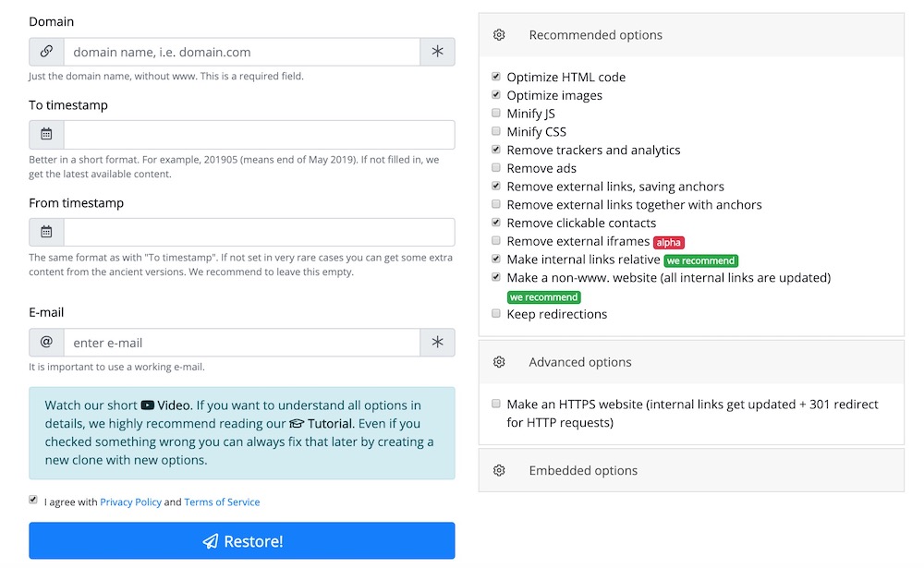Viewport: 924px width, 568px height.
Task: Click the gear icon of Embedded options
Action: coord(500,470)
